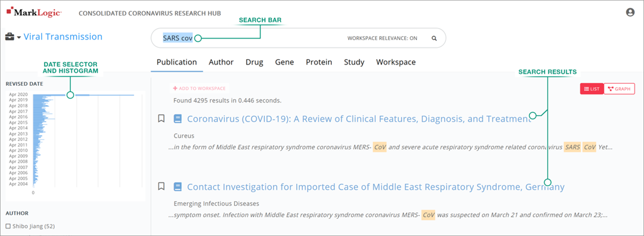The image size is (644, 236).
Task: Expand the Viral Transmission workspace dropdown
Action: click(18, 37)
